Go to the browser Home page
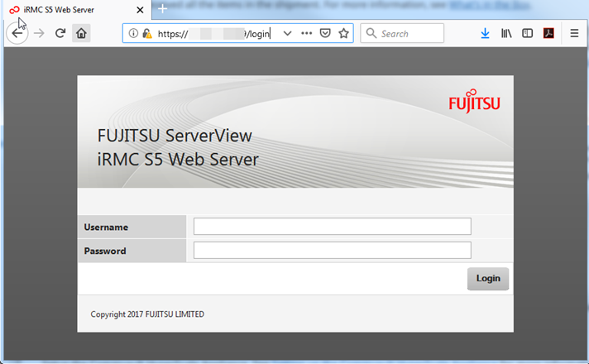Image resolution: width=589 pixels, height=364 pixels. [x=81, y=33]
